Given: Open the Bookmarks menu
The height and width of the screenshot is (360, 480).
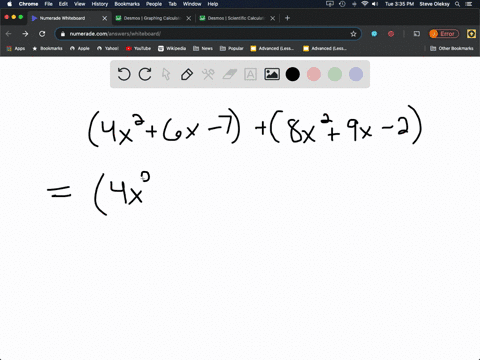Looking at the screenshot, I should click(127, 4).
